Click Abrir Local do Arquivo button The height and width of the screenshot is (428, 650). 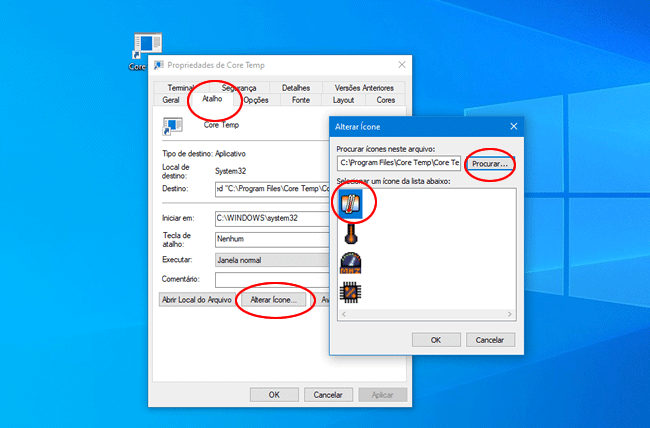click(197, 299)
